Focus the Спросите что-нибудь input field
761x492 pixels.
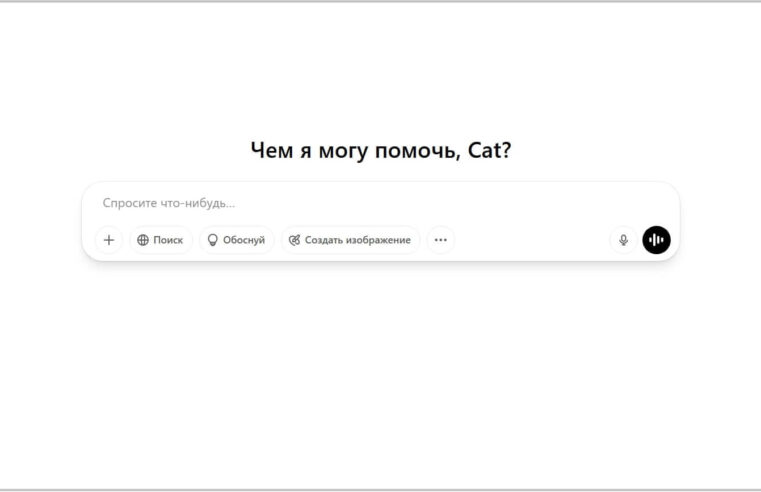point(380,203)
